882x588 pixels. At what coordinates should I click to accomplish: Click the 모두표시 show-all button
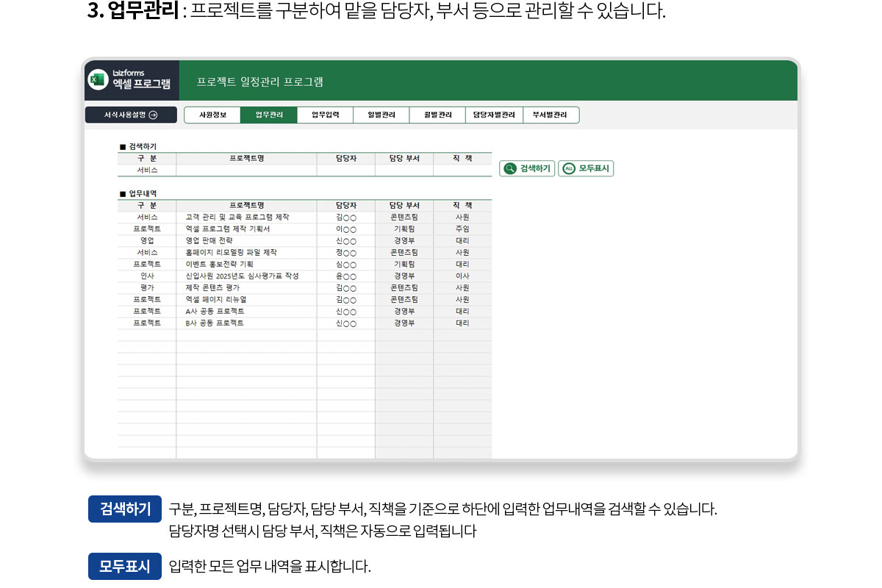586,168
